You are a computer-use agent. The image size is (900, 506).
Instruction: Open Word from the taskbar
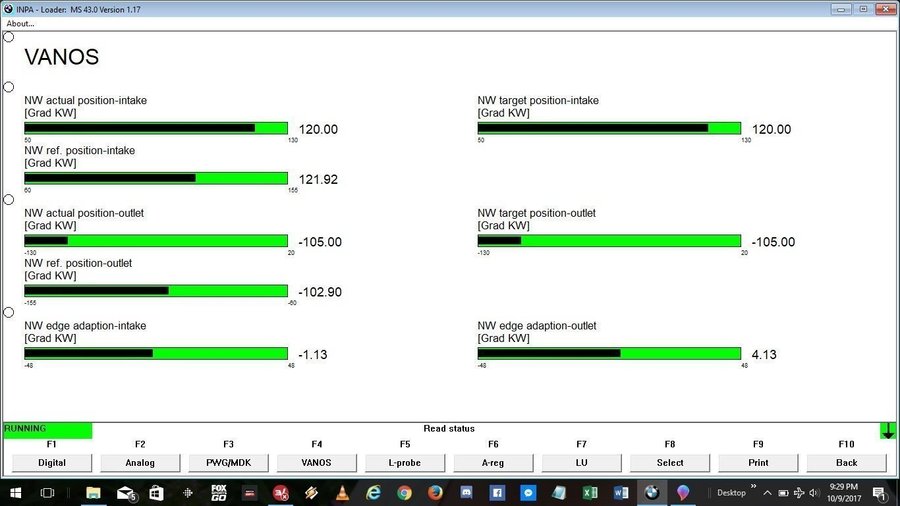tap(620, 493)
